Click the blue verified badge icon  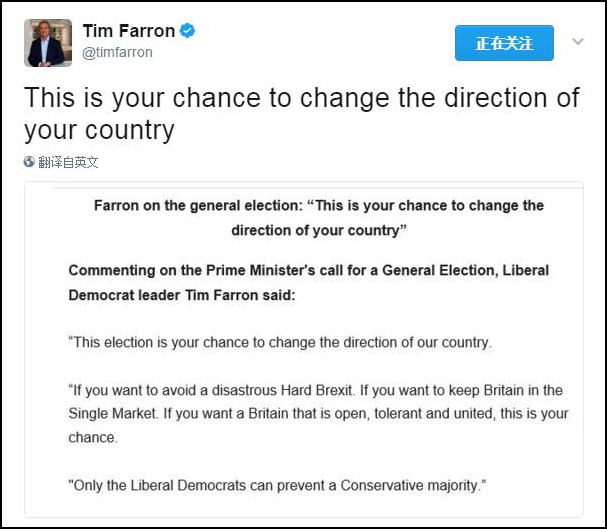[187, 31]
